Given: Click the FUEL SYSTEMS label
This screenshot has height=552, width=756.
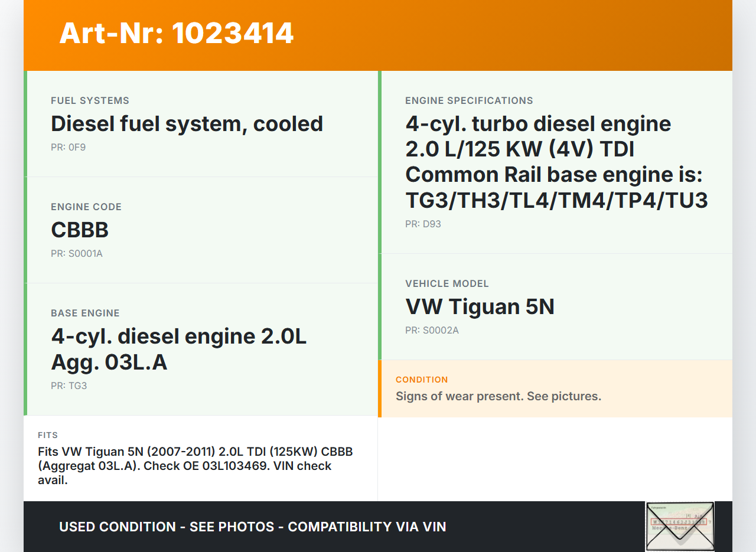Looking at the screenshot, I should click(90, 100).
